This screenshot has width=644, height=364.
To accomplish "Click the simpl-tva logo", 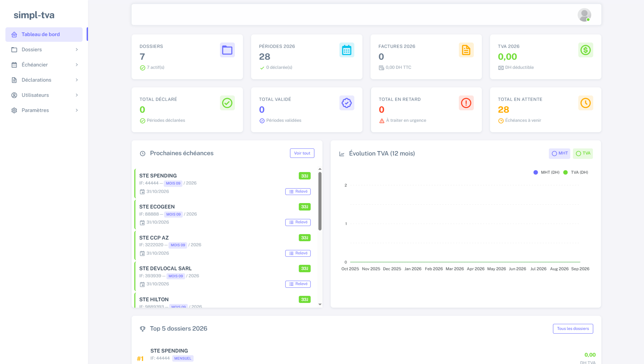I will coord(34,15).
